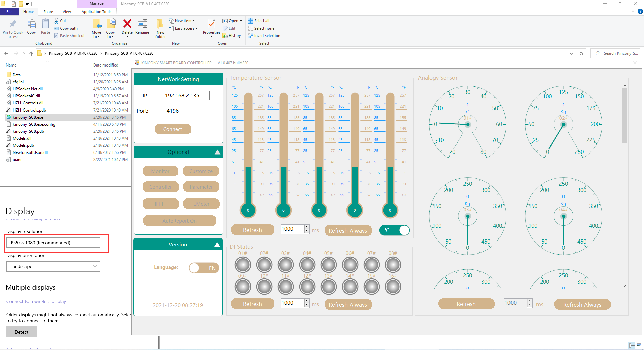Click the Select all icon
The image size is (644, 350).
click(251, 21)
